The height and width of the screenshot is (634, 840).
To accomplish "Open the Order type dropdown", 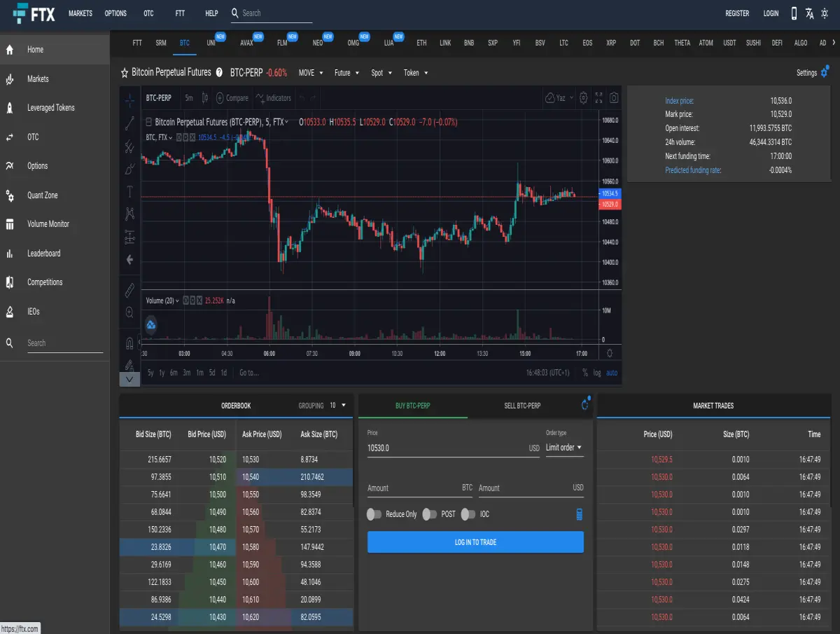I will point(564,448).
